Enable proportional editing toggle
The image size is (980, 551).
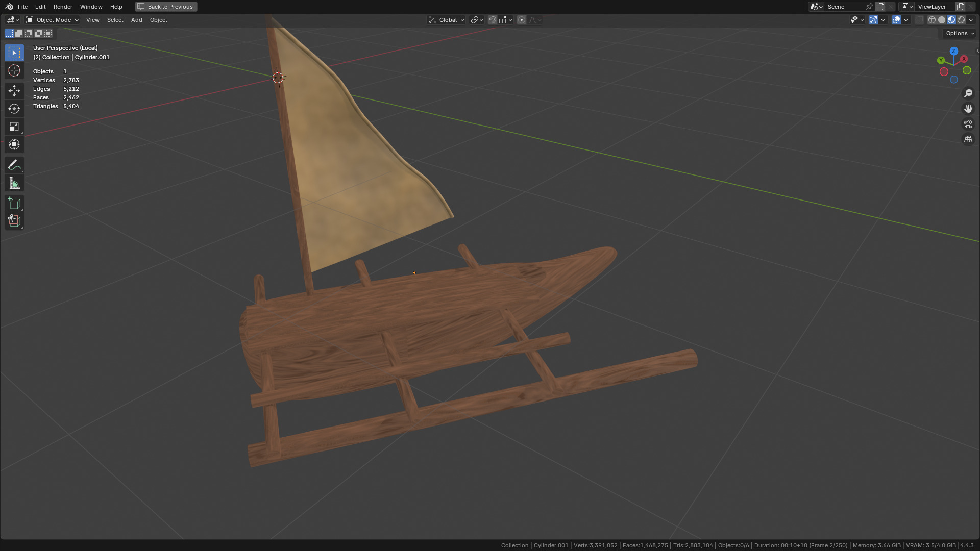(x=522, y=20)
